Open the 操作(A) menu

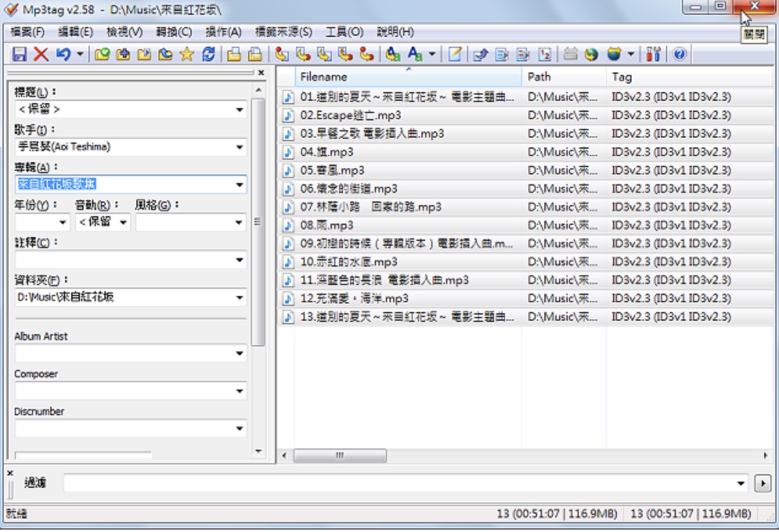click(x=223, y=32)
